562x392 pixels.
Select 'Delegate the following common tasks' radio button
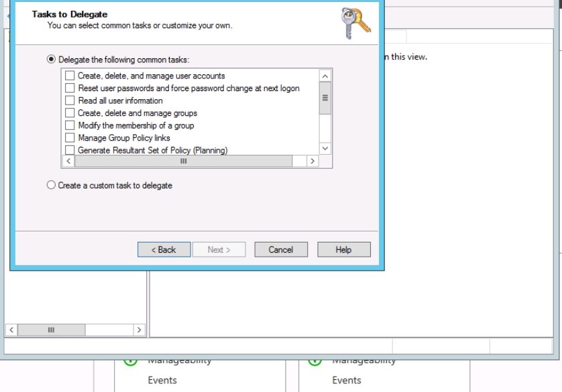[51, 60]
